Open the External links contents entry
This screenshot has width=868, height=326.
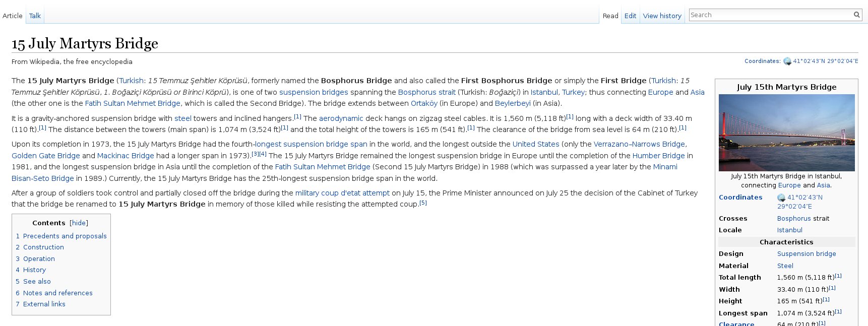[x=44, y=304]
